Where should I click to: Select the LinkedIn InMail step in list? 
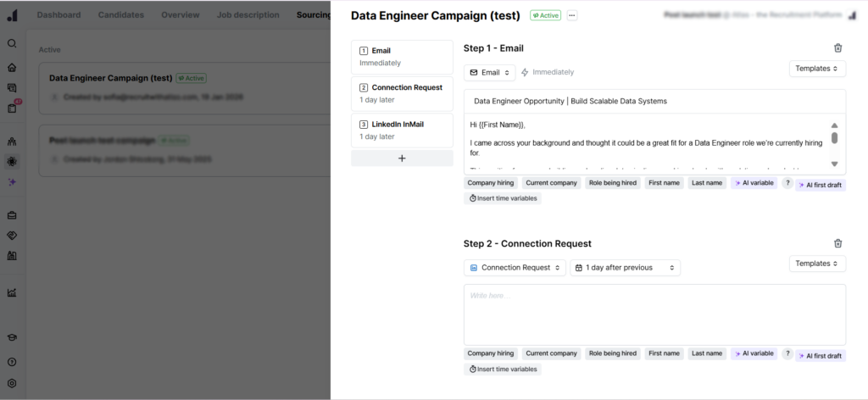402,130
